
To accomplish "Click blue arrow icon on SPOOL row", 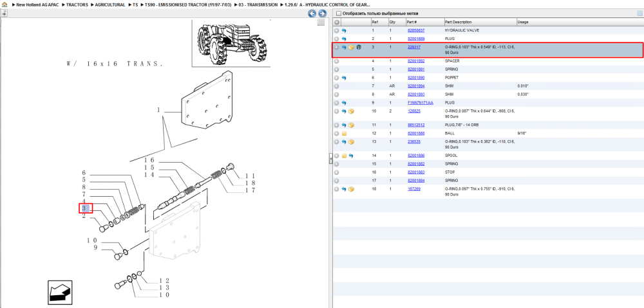I will 351,156.
